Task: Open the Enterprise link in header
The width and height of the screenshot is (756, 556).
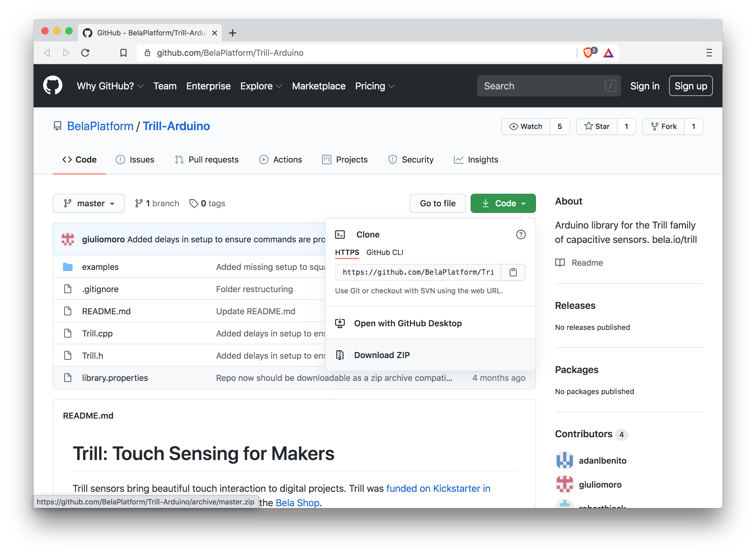Action: (x=208, y=86)
